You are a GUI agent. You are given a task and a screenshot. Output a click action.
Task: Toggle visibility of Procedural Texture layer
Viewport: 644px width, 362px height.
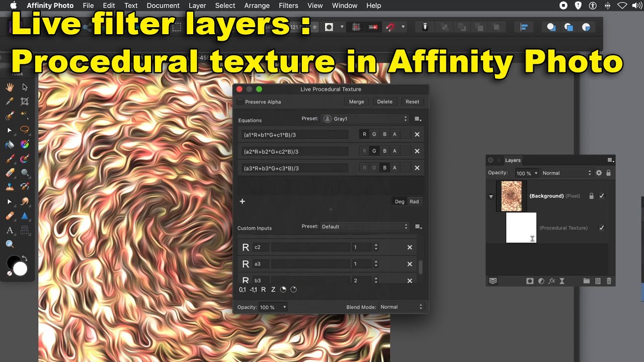point(602,228)
